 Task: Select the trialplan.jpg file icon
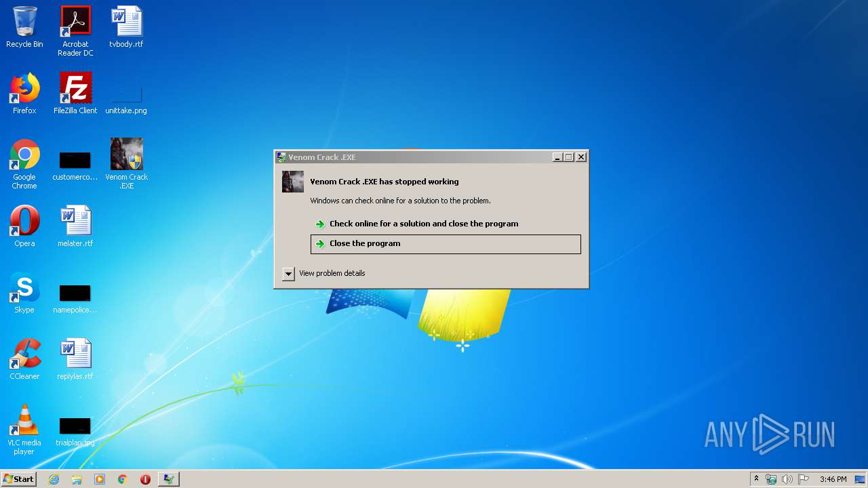point(75,431)
